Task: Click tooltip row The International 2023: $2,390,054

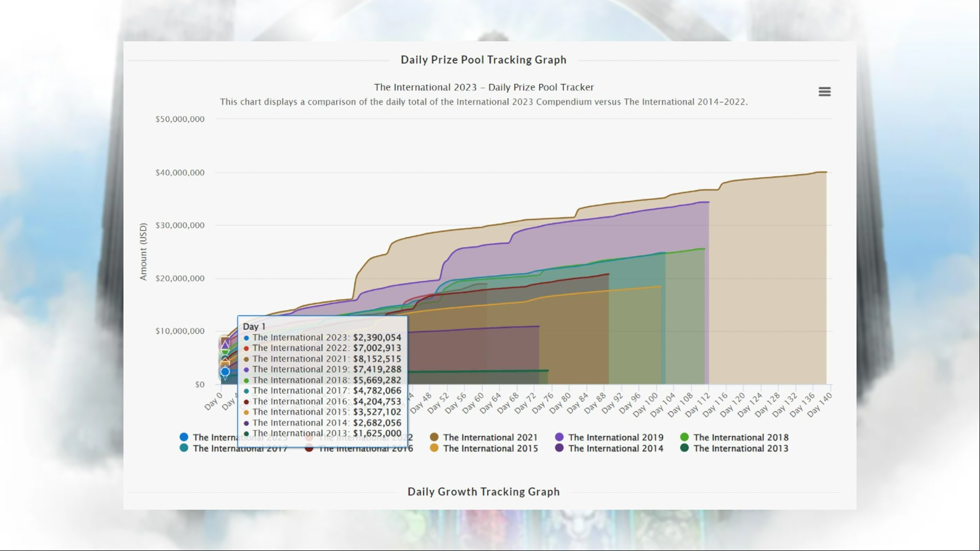Action: 322,337
